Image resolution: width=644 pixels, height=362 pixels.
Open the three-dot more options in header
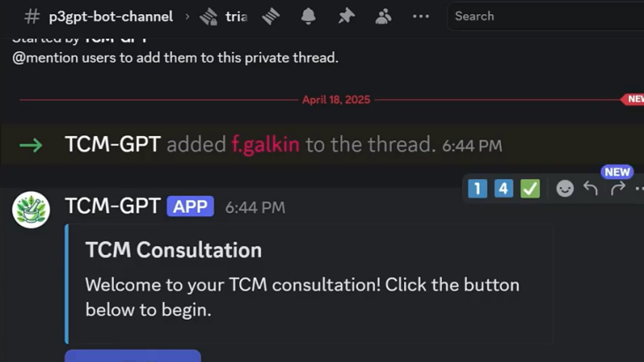point(421,17)
